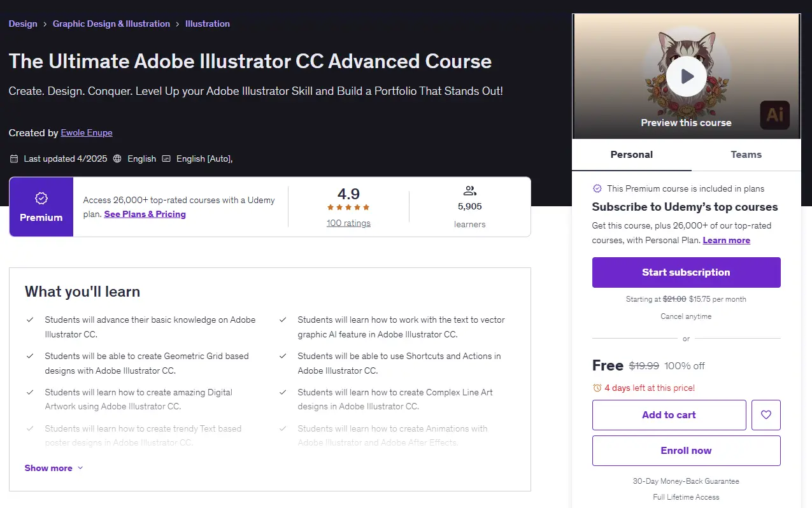
Task: Open instructor Ewole Enupe profile link
Action: 87,133
